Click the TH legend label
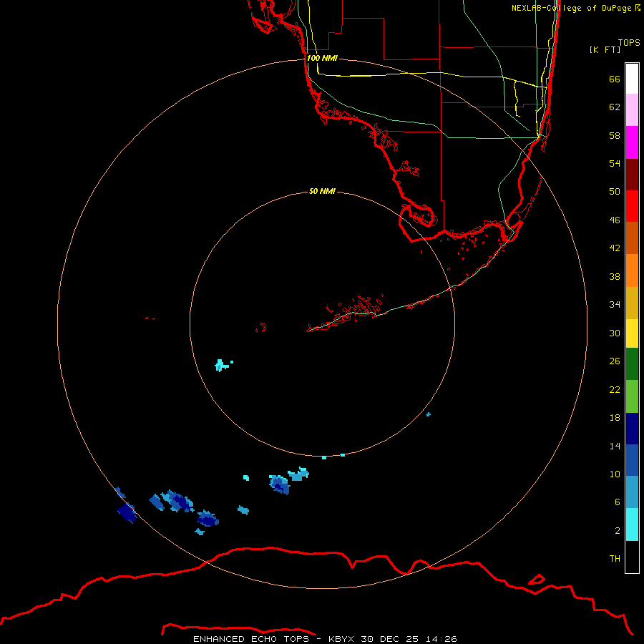Viewport: 644px width, 644px height. click(615, 558)
